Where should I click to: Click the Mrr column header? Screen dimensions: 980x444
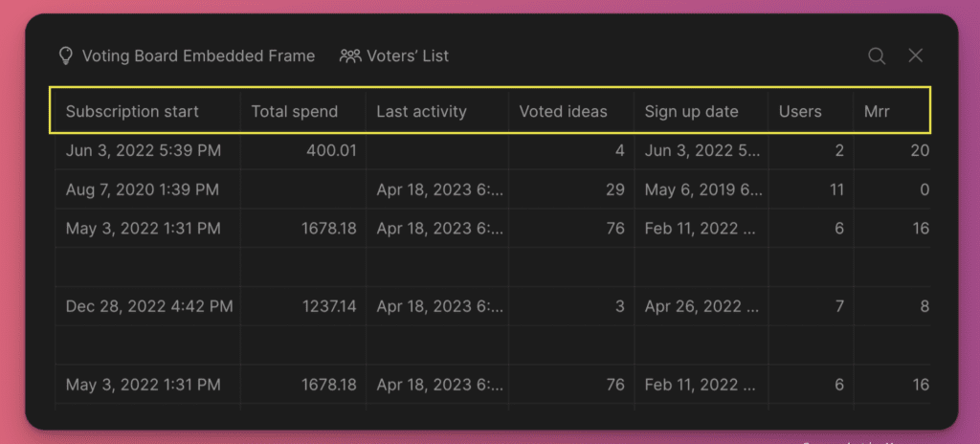pos(892,112)
